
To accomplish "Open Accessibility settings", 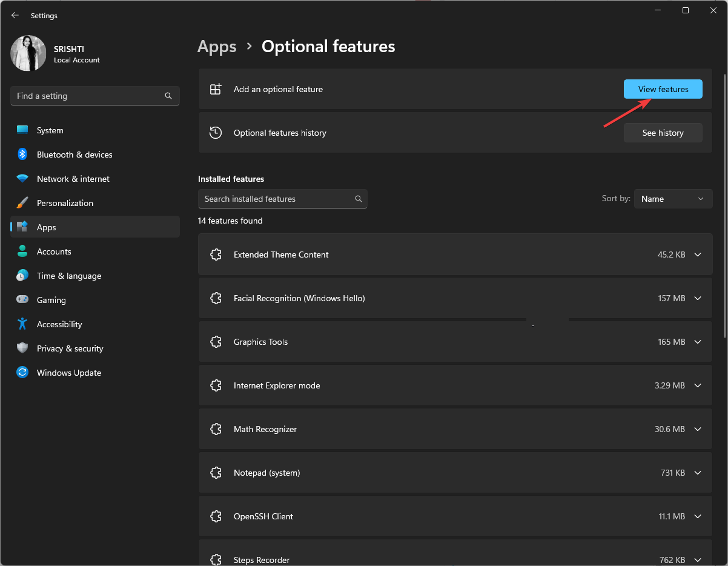I will (x=95, y=324).
